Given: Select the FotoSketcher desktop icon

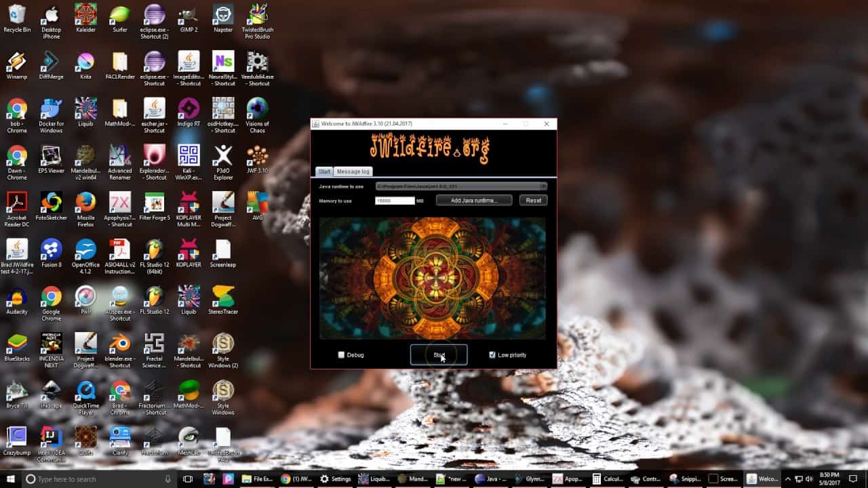Looking at the screenshot, I should point(51,206).
